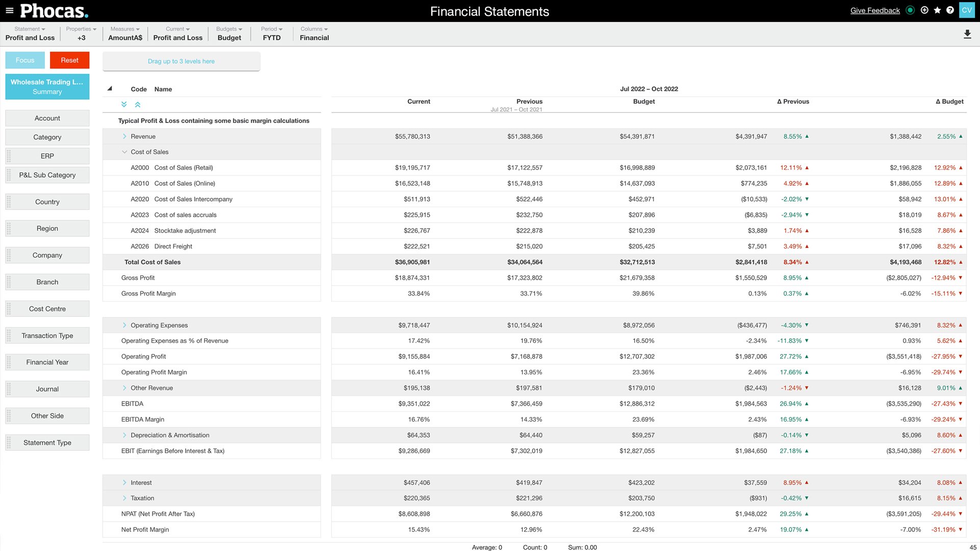The width and height of the screenshot is (980, 551).
Task: Click the star favorites icon
Action: pos(937,10)
